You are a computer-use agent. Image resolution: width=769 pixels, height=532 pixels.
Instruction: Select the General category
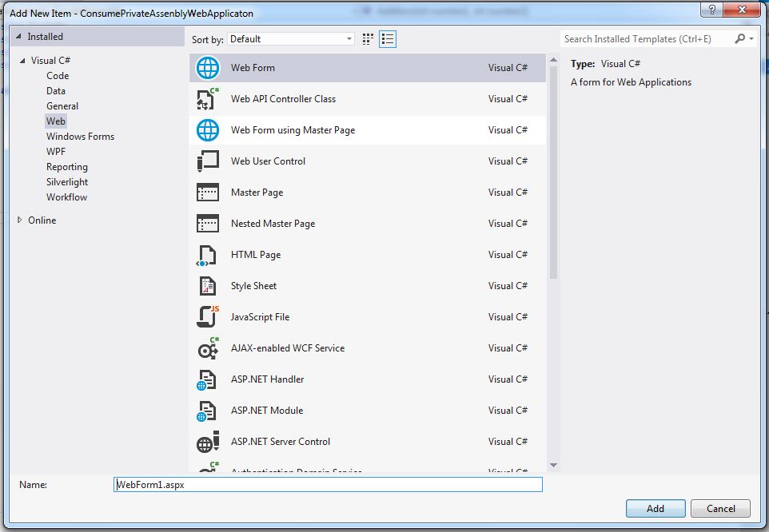(62, 105)
